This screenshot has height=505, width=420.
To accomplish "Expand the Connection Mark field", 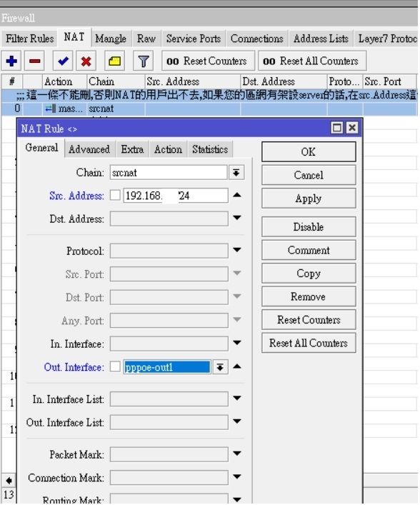I will coord(237,476).
